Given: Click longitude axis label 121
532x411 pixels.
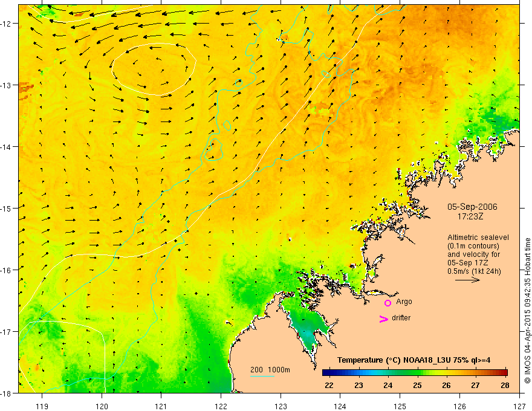Looking at the screenshot, I should click(161, 406).
